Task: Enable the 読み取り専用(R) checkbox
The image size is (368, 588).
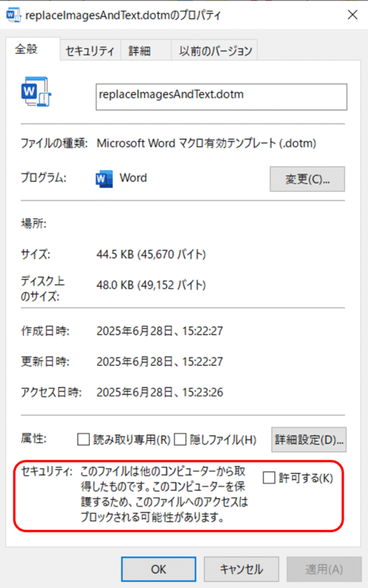Action: click(83, 439)
